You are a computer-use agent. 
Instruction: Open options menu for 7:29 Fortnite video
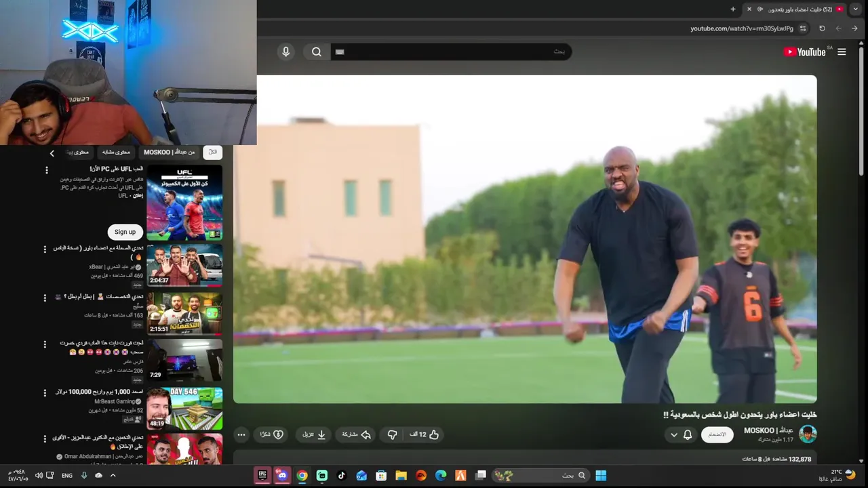(45, 345)
